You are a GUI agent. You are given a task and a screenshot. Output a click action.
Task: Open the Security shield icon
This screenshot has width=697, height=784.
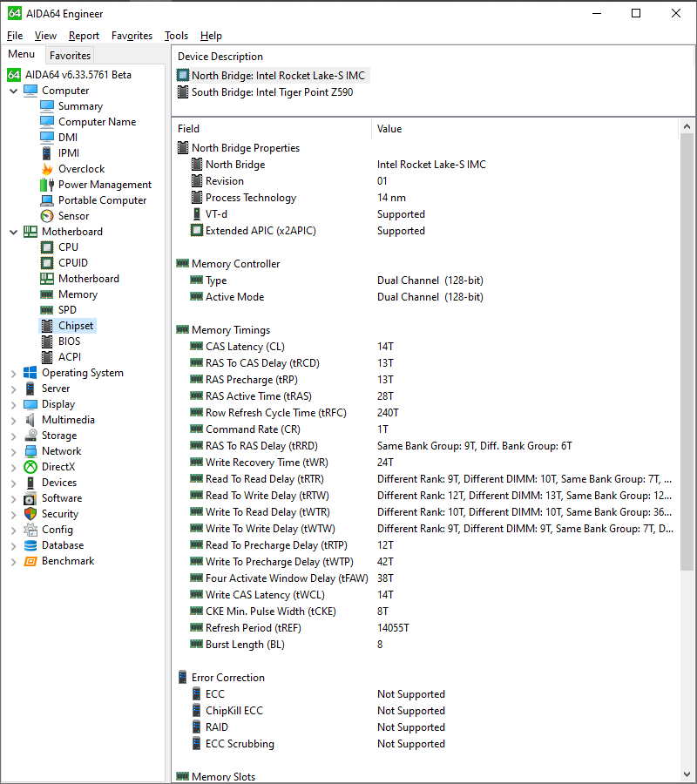pyautogui.click(x=30, y=514)
